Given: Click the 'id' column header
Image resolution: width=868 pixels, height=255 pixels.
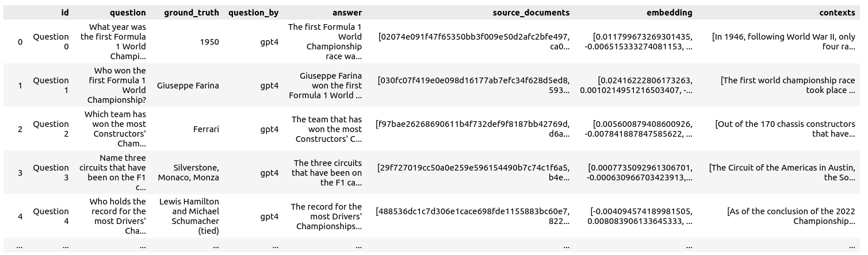Looking at the screenshot, I should [x=64, y=12].
